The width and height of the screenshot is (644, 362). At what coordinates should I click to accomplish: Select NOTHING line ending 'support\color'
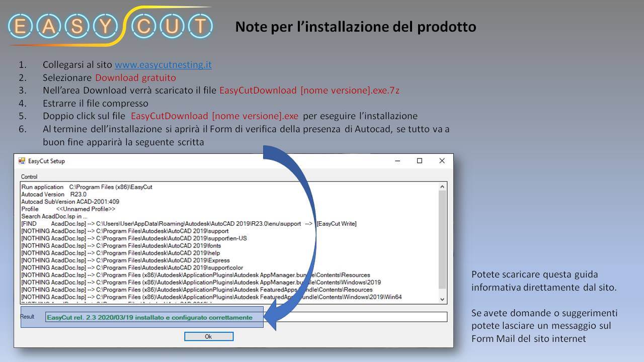[132, 267]
